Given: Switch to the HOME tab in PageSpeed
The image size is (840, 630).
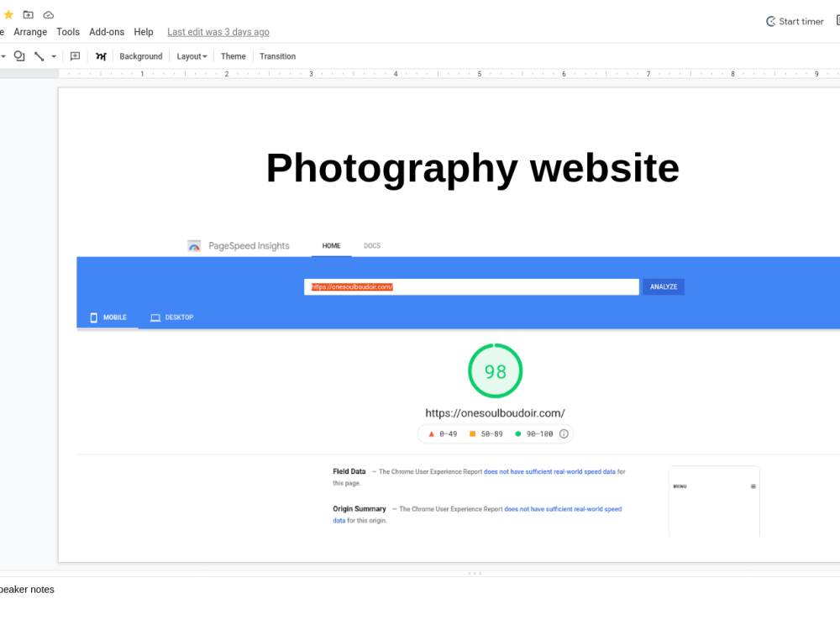Looking at the screenshot, I should [x=331, y=246].
